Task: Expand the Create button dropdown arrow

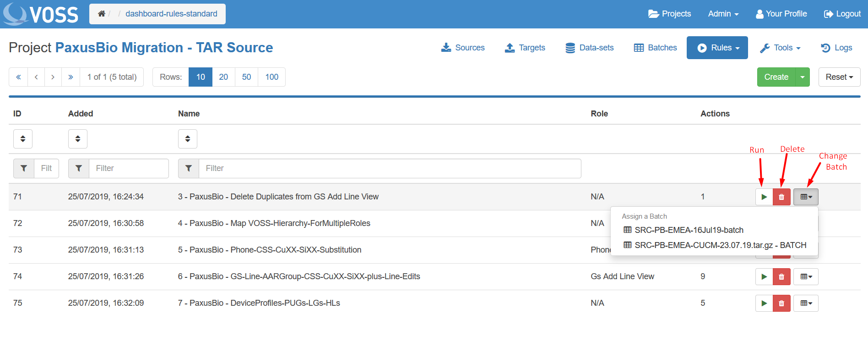Action: 803,77
